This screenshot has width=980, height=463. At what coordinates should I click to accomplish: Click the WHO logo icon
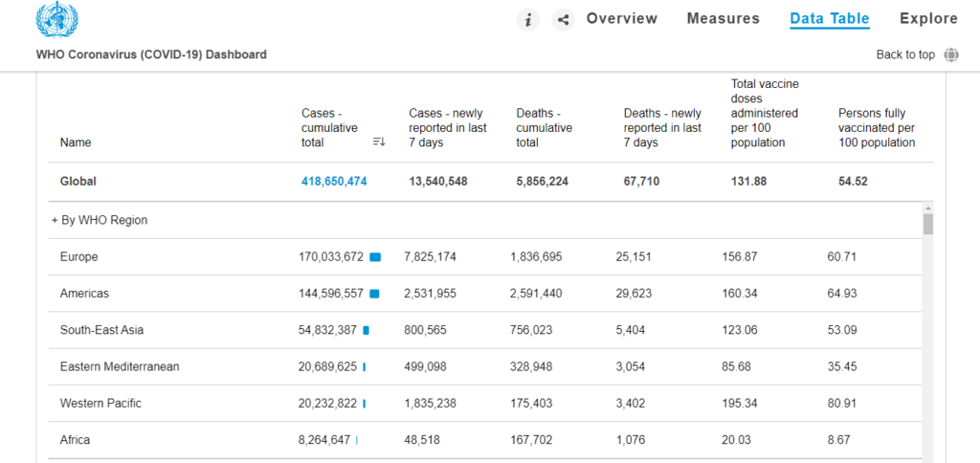[56, 20]
